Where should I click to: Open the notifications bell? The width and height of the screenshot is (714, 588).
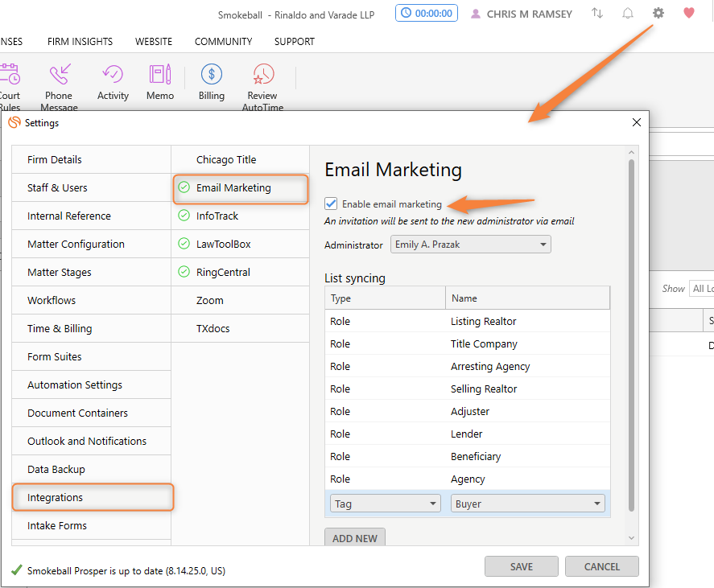tap(628, 13)
